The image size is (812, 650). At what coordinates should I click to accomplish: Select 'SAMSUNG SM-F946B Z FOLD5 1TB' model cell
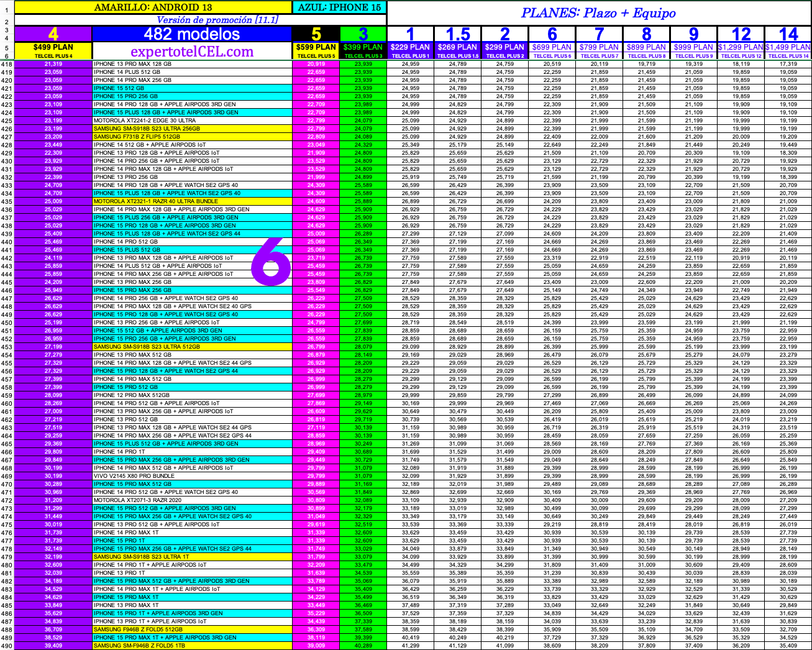192,646
